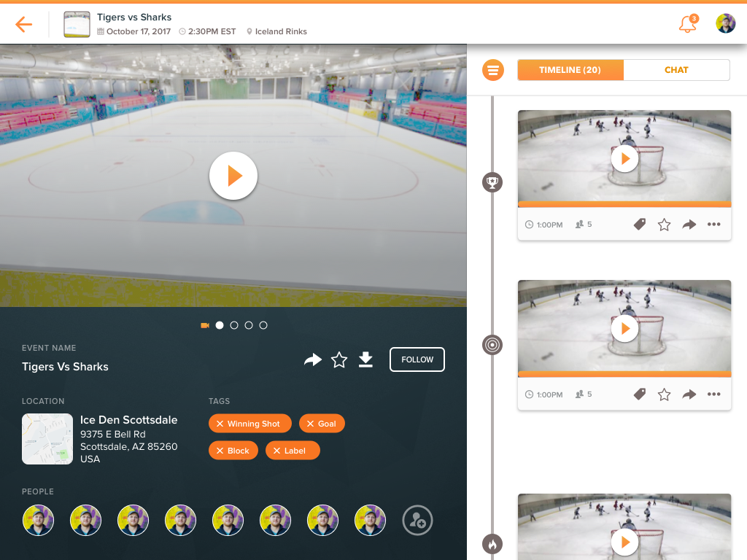Switch to the Chat tab

[676, 70]
